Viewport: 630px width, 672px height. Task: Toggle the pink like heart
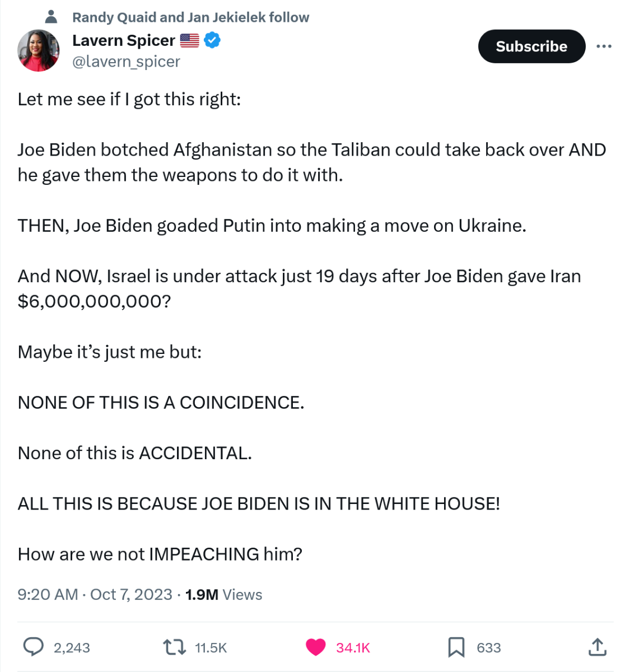point(316,647)
